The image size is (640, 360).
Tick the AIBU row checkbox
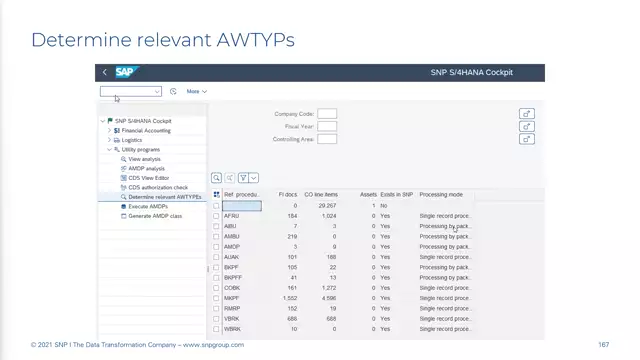coord(216,226)
